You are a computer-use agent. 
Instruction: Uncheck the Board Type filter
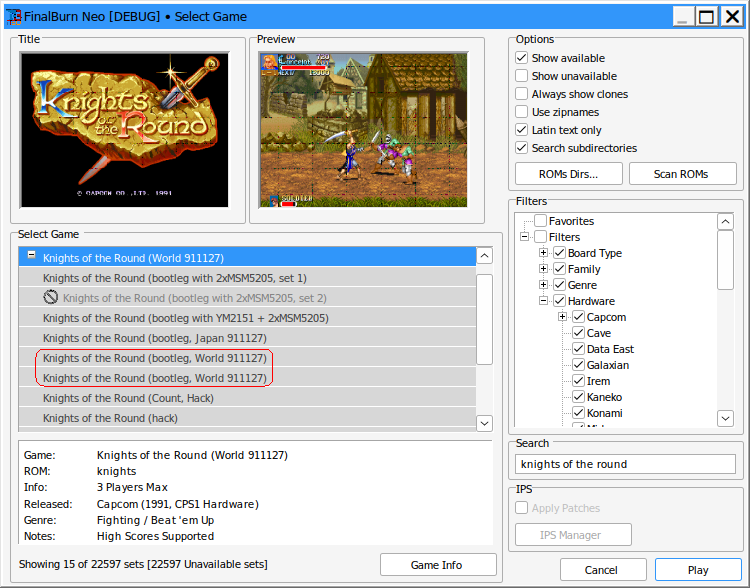point(560,253)
